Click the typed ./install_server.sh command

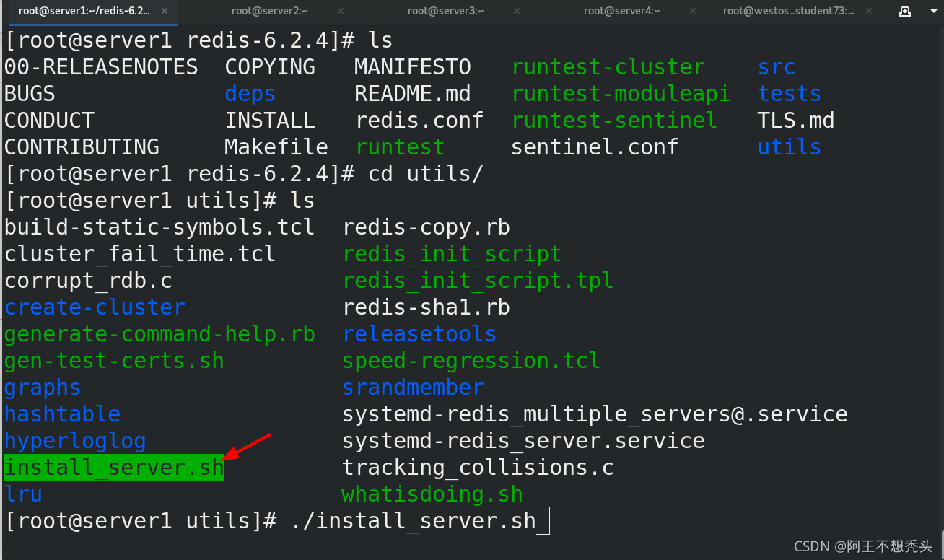[x=413, y=521]
